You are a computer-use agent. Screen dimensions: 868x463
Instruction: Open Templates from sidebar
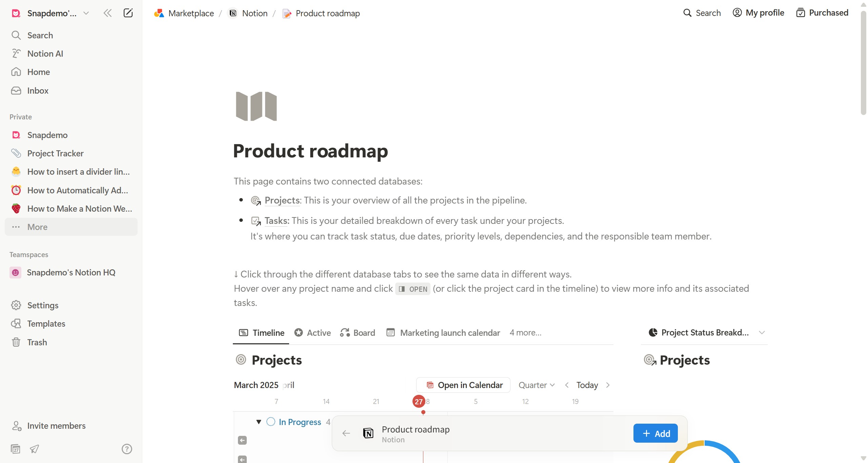pyautogui.click(x=71, y=324)
